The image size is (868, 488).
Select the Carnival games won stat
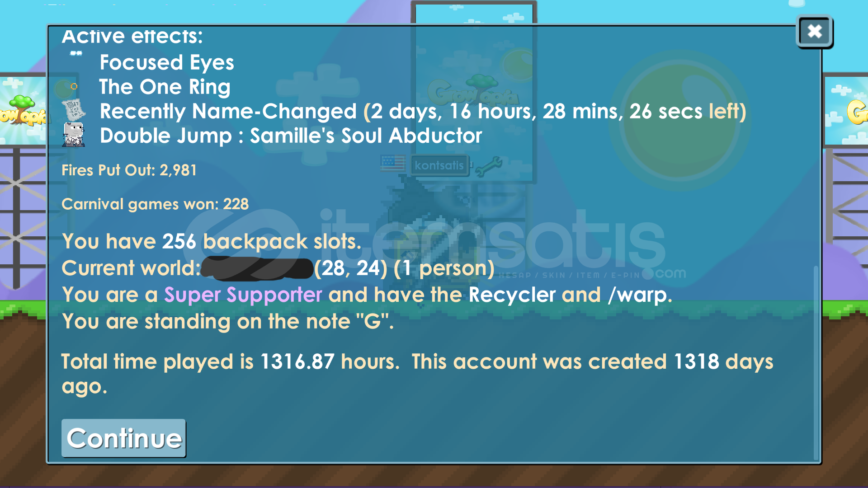(155, 204)
